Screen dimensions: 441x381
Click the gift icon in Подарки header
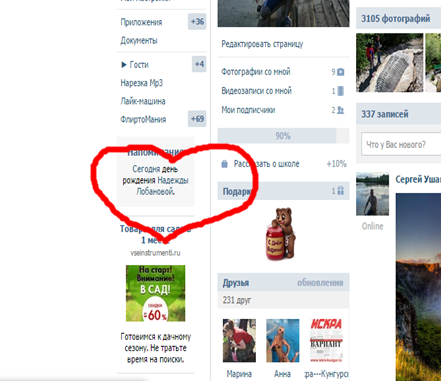(x=340, y=191)
